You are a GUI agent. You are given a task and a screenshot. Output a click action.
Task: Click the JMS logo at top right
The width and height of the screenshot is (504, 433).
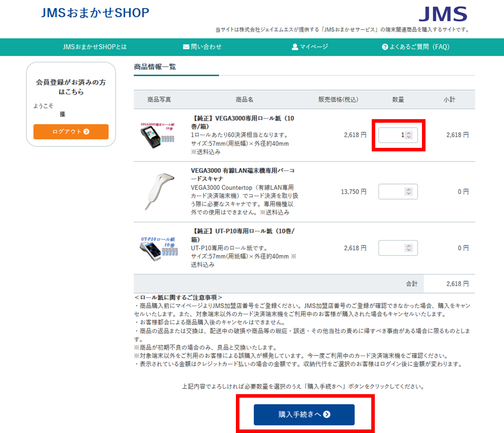coord(443,14)
